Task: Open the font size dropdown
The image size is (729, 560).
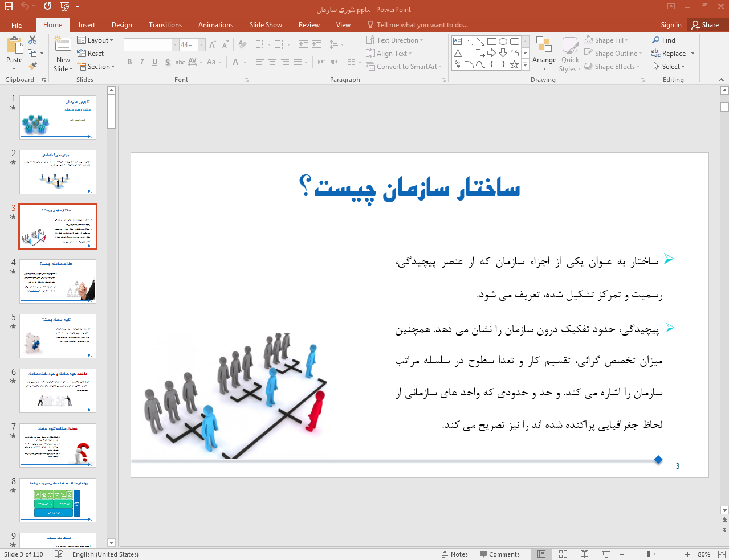Action: 203,45
